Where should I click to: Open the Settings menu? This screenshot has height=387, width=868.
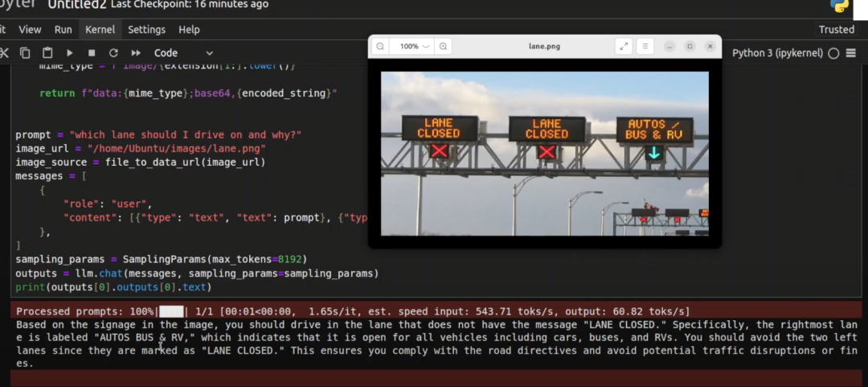pos(146,30)
